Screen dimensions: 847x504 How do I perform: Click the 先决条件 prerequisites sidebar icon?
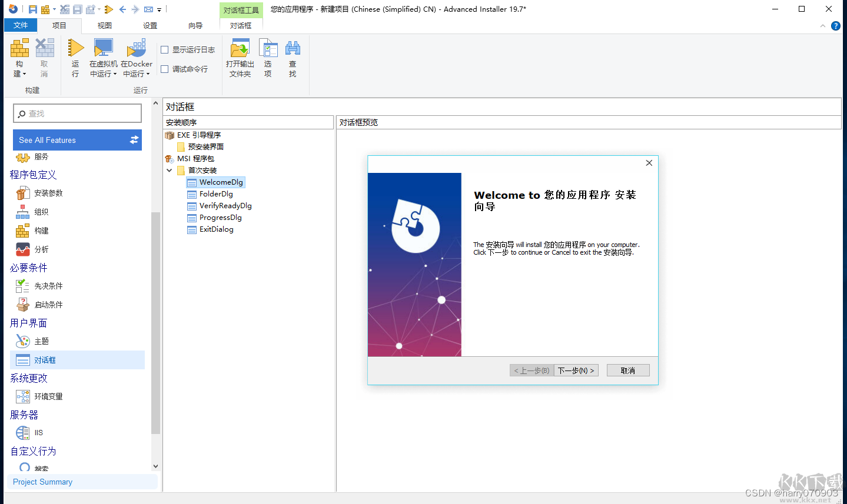pyautogui.click(x=22, y=286)
